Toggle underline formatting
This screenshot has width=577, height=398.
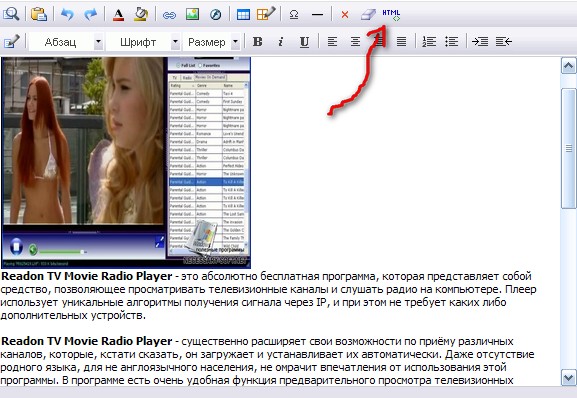304,42
